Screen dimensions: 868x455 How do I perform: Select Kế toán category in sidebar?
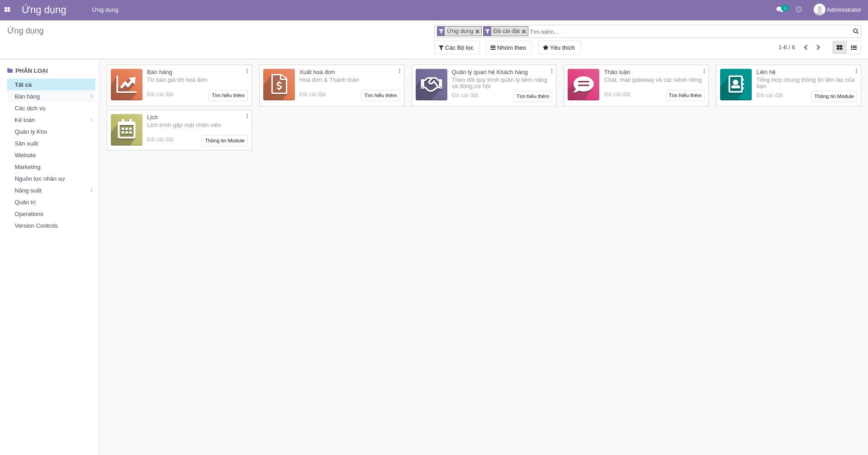(x=25, y=120)
